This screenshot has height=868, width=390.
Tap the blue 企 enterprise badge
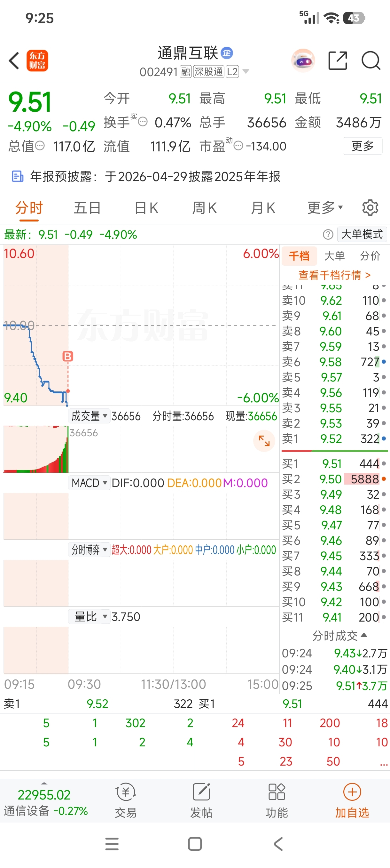(x=227, y=53)
